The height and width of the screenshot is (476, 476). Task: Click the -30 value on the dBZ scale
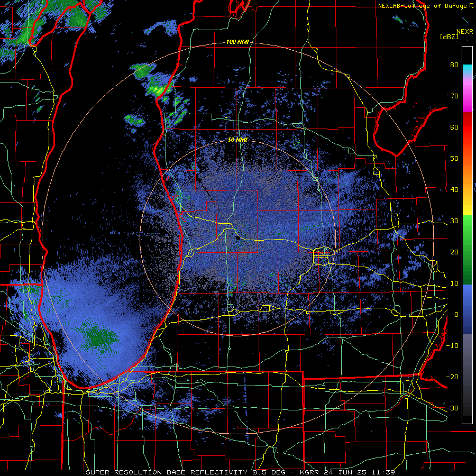452,408
